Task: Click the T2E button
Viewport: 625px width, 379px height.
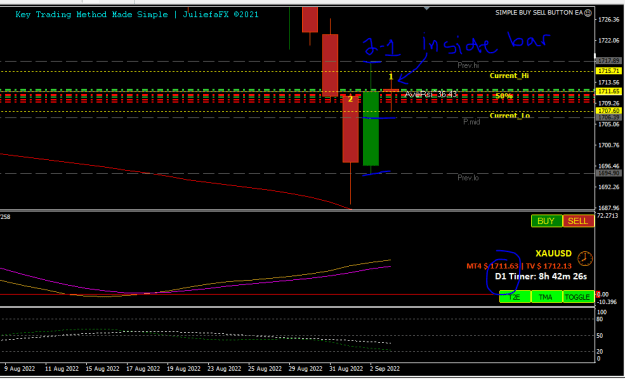Action: [515, 297]
